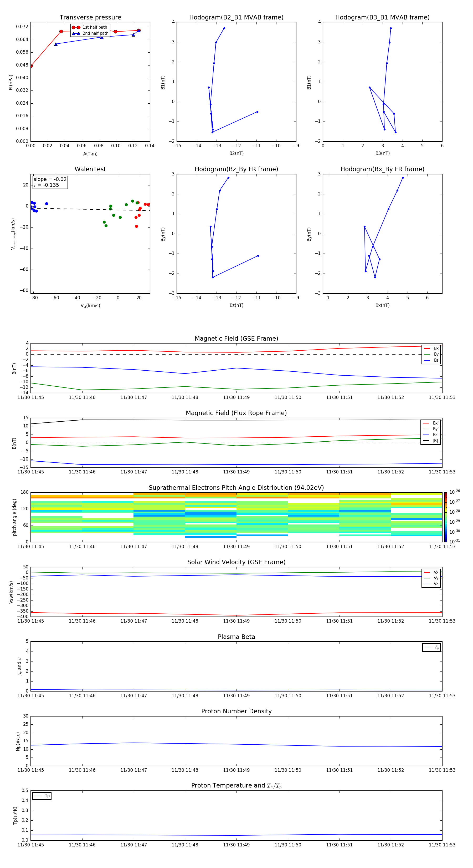Click the colorbar's bottom tick label 10^-31
The height and width of the screenshot is (868, 473).
455,542
